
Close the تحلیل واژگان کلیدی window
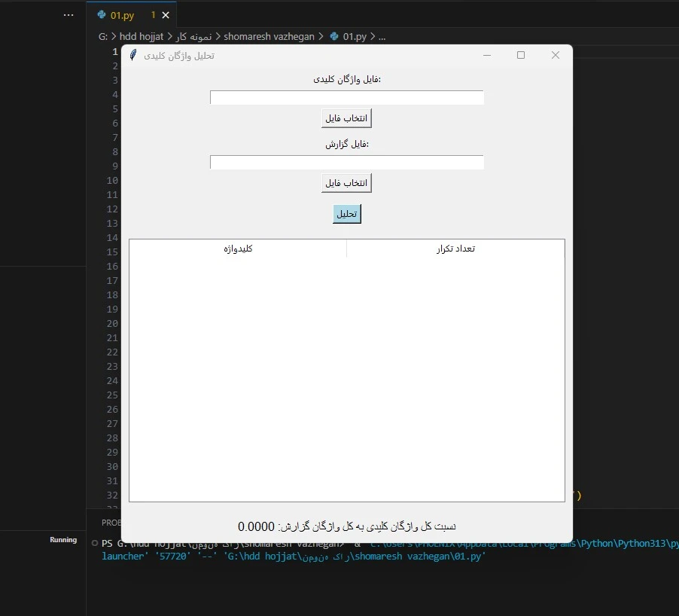coord(556,55)
